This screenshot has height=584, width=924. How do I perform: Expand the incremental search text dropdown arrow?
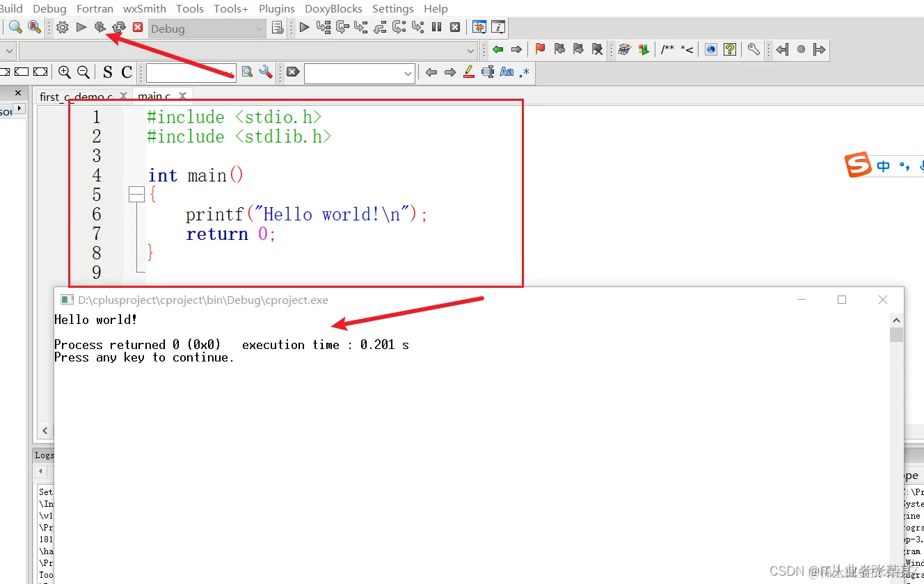point(408,73)
